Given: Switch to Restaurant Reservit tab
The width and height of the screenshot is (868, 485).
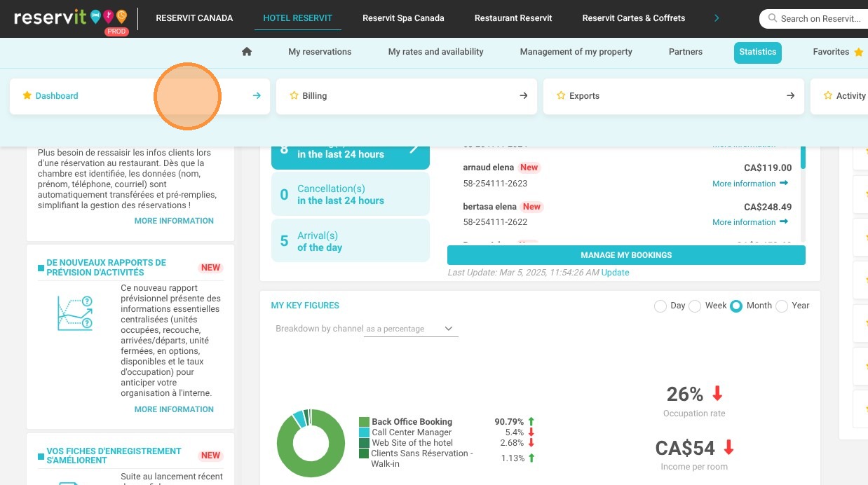Looking at the screenshot, I should (513, 18).
